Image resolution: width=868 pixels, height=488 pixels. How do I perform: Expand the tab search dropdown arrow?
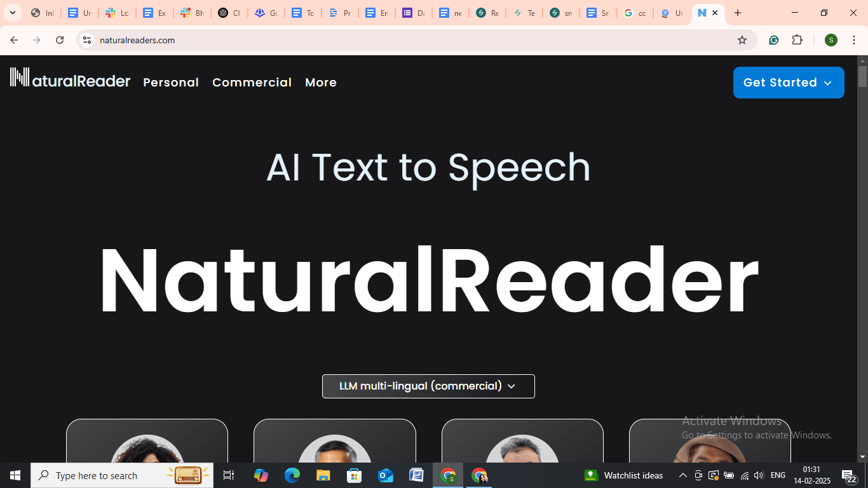[12, 13]
